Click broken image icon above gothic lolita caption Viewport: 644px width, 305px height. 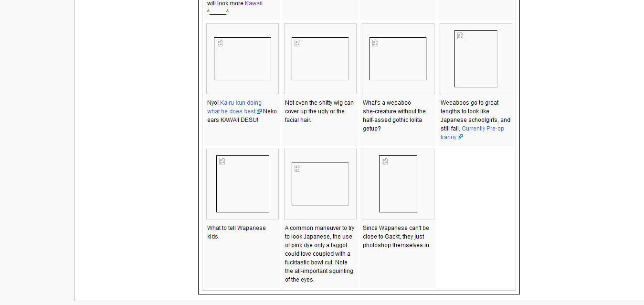click(375, 43)
